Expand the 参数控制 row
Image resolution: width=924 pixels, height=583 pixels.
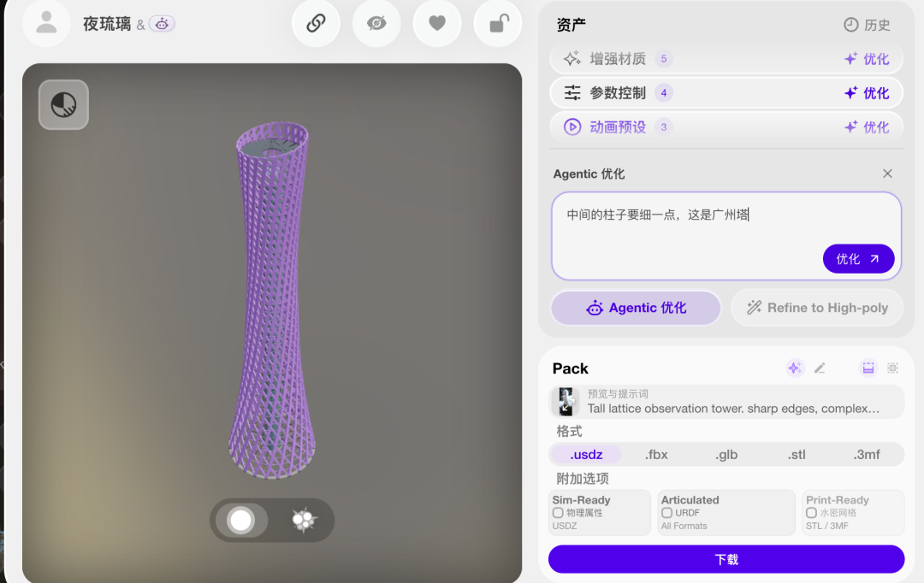726,93
